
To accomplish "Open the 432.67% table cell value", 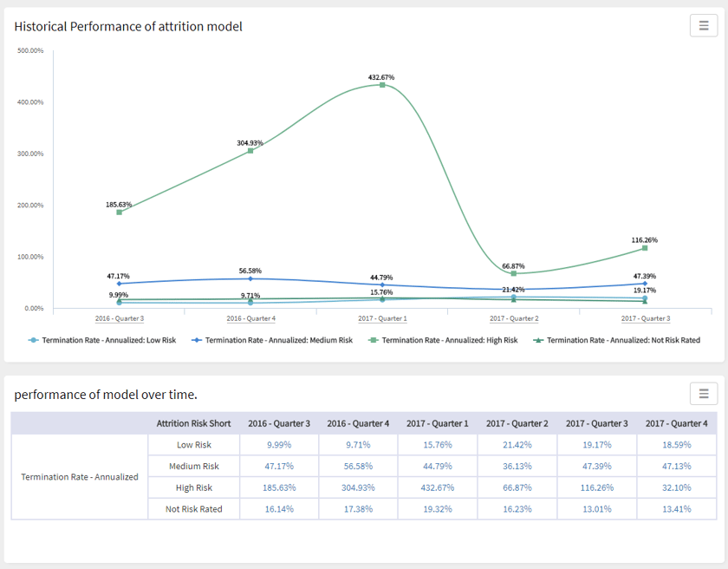I will (437, 487).
